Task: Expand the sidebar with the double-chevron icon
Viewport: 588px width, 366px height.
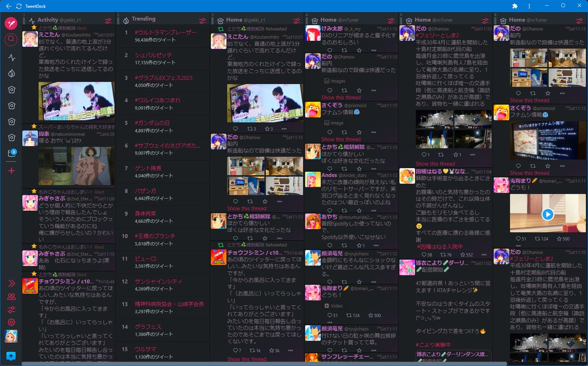Action: coord(11,283)
